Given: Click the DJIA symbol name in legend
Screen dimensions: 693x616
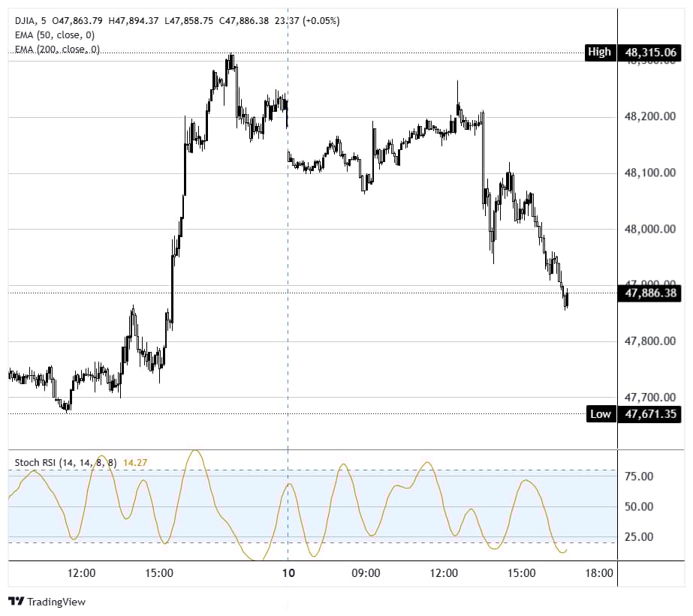Looking at the screenshot, I should [26, 21].
